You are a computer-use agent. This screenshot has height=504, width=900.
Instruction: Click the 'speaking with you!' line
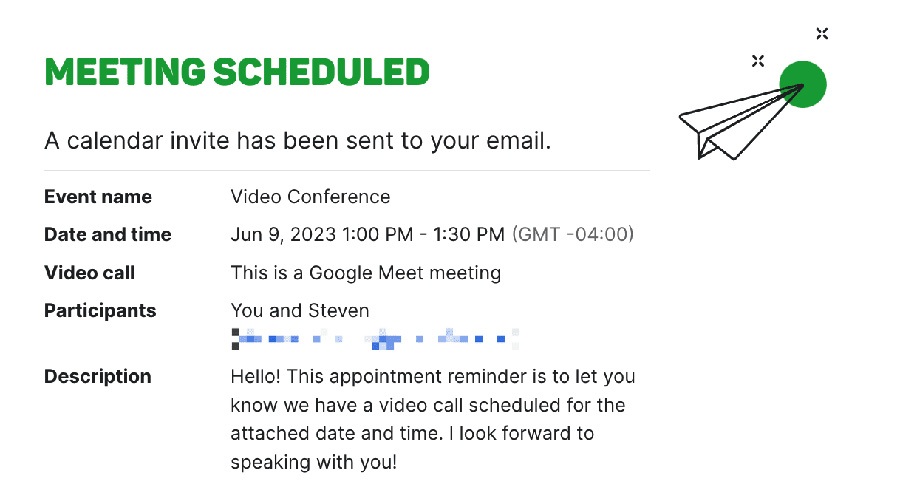click(x=313, y=462)
